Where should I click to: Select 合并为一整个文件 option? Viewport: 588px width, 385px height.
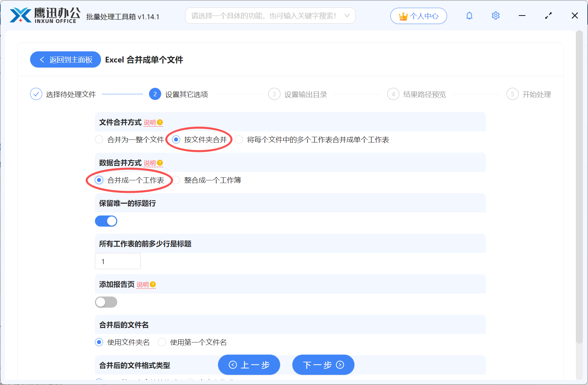(99, 139)
